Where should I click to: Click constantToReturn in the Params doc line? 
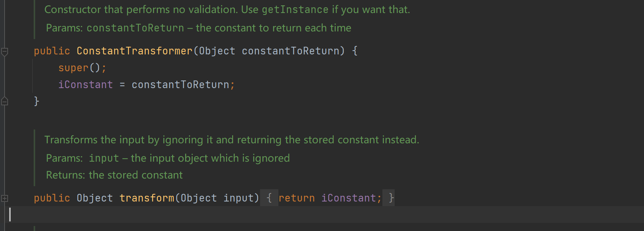pyautogui.click(x=135, y=28)
